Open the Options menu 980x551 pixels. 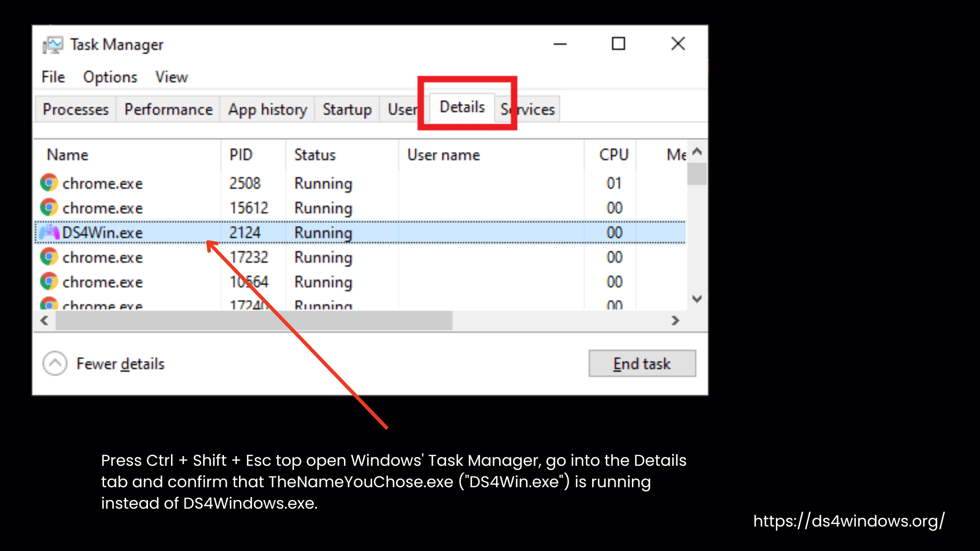(x=110, y=77)
